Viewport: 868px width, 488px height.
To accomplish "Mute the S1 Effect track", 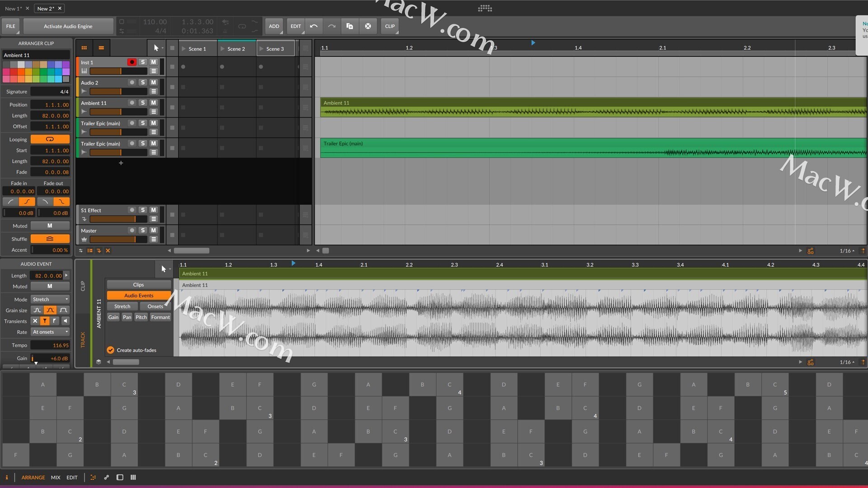I will point(154,210).
